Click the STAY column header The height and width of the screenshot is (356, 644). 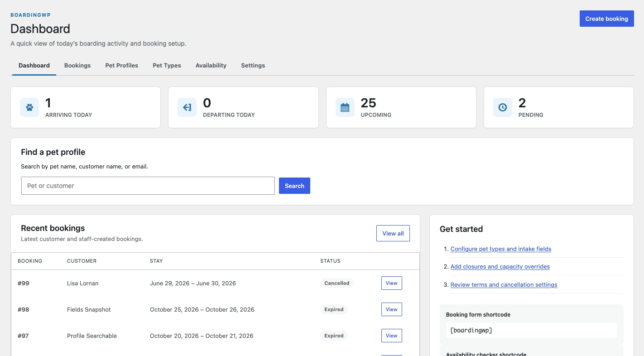(x=156, y=261)
